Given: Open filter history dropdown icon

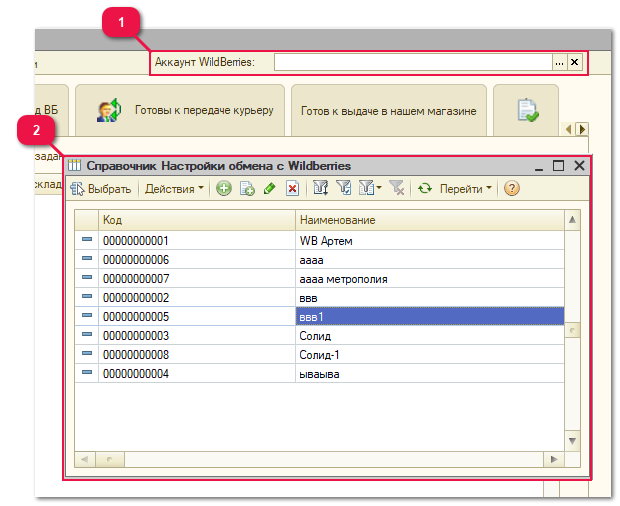Looking at the screenshot, I should 370,188.
